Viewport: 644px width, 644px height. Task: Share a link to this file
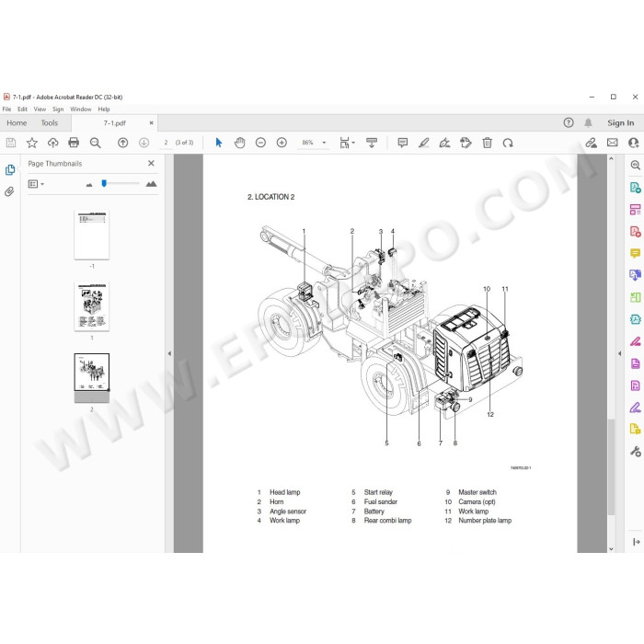592,143
